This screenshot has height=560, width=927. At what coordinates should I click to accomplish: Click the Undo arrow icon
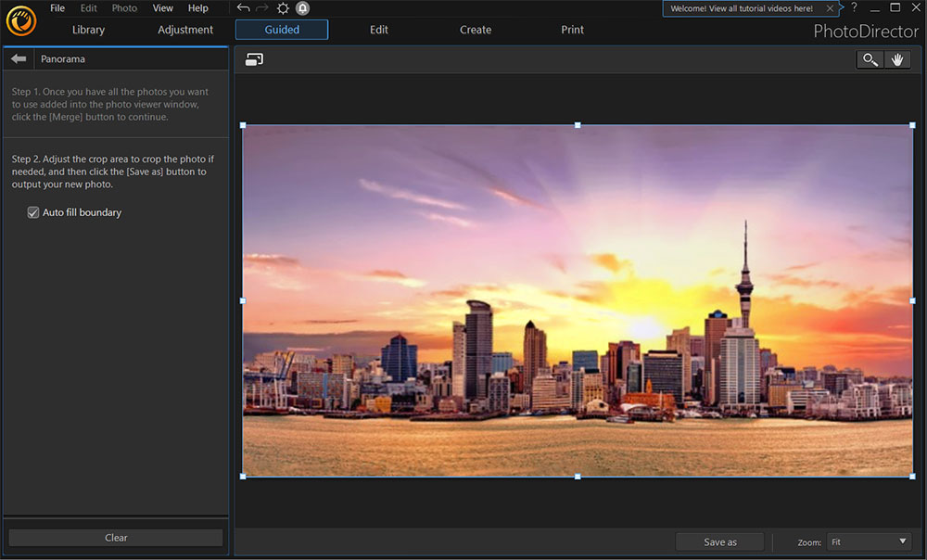(x=242, y=7)
